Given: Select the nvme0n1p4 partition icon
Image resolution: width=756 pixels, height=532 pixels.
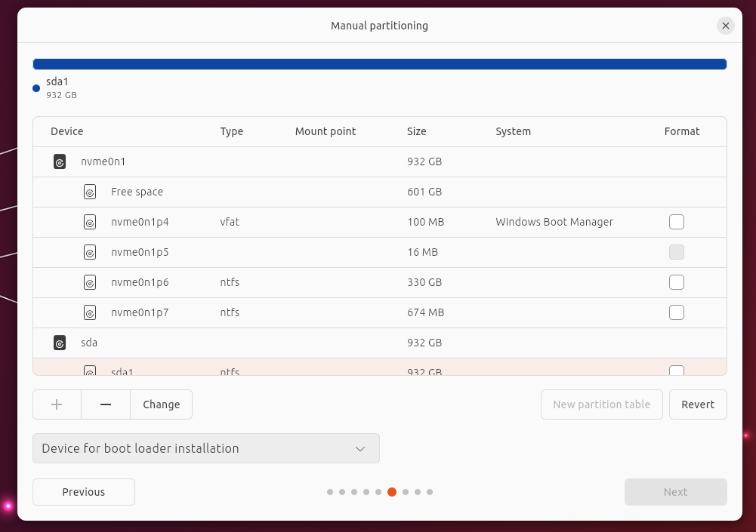Looking at the screenshot, I should click(90, 222).
